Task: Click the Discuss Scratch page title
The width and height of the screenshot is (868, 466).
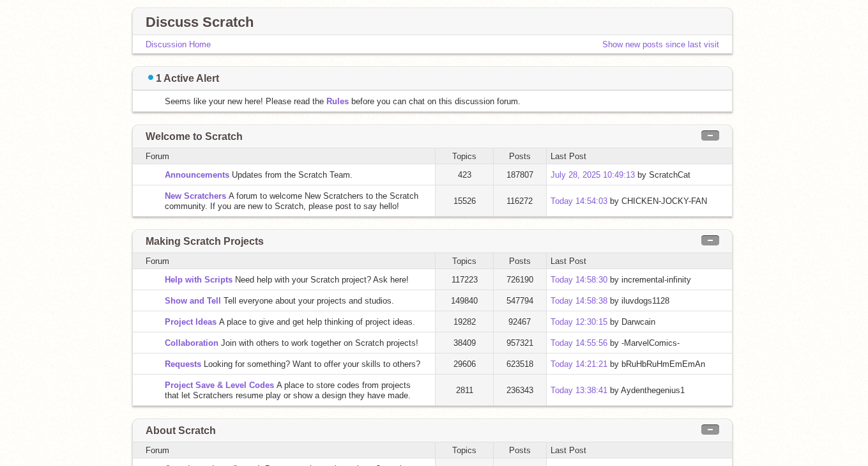Action: 199,22
